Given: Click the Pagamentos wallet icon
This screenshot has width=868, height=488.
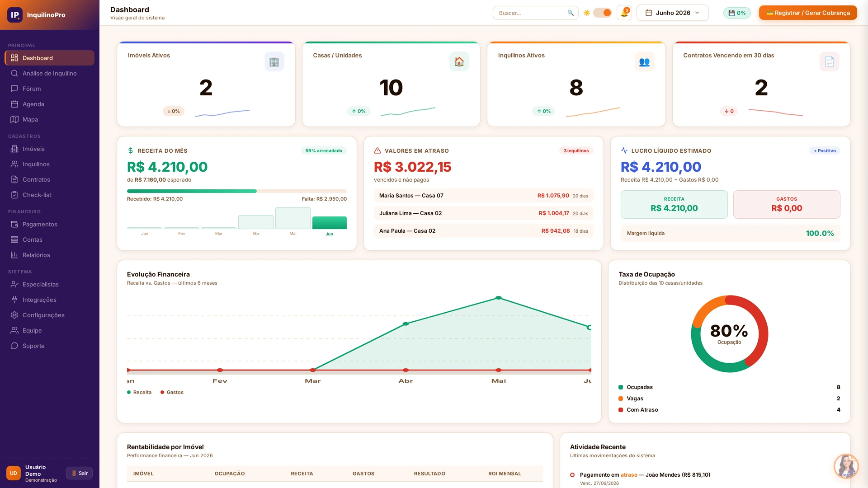Looking at the screenshot, I should point(14,224).
